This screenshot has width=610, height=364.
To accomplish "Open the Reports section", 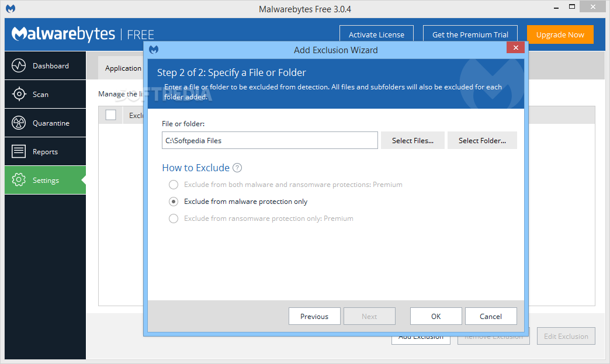I will coord(45,152).
